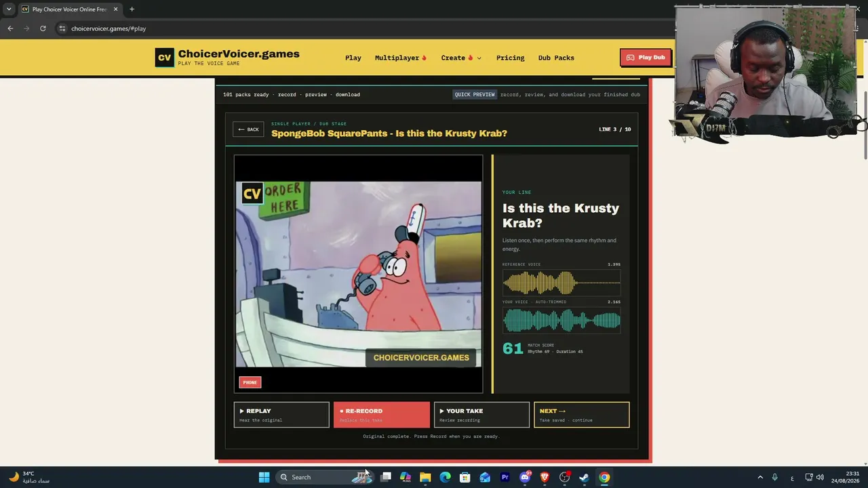Open network settings tray icon
868x488 pixels.
pos(809,477)
